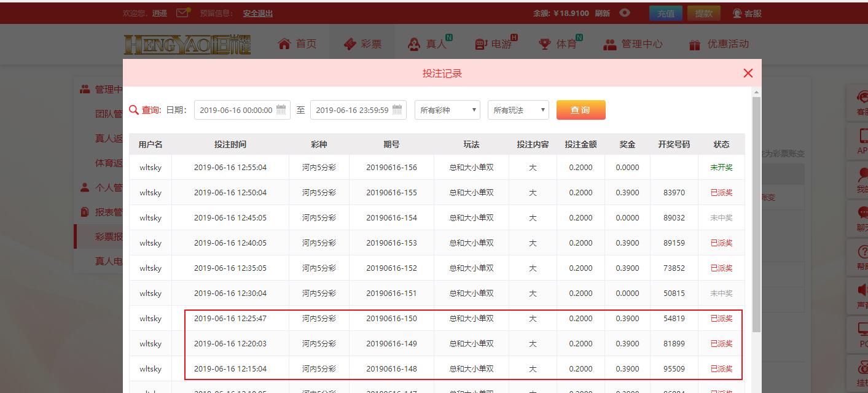Click the start date calendar icon
The height and width of the screenshot is (393, 868).
pyautogui.click(x=281, y=110)
